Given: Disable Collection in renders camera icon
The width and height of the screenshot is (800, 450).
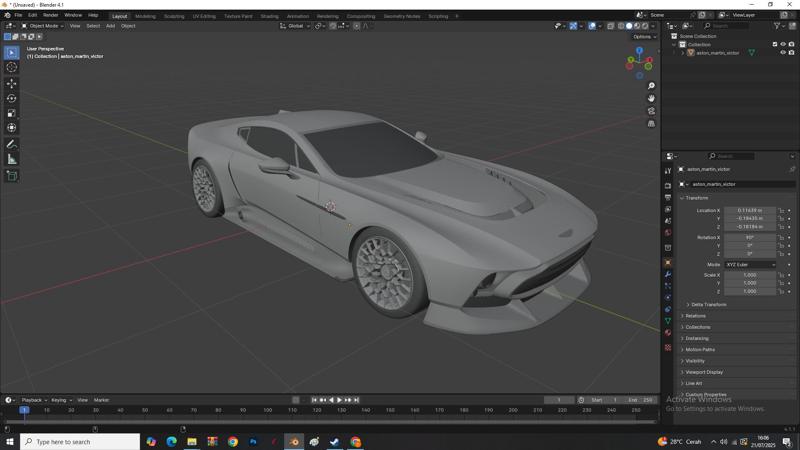Looking at the screenshot, I should tap(791, 44).
